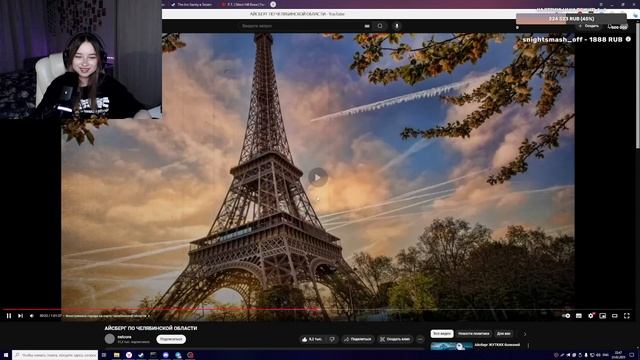The width and height of the screenshot is (640, 360).
Task: Select the second filter chip in sidebar
Action: coord(473,333)
